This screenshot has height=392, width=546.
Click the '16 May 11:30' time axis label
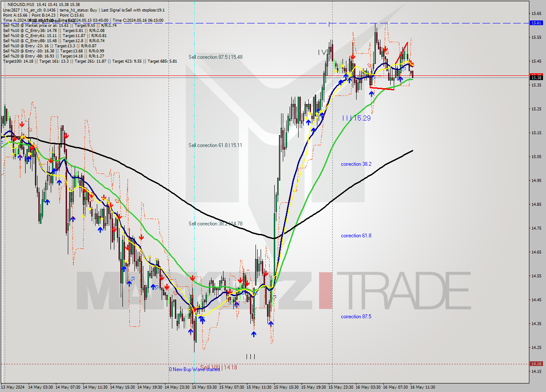(423, 387)
